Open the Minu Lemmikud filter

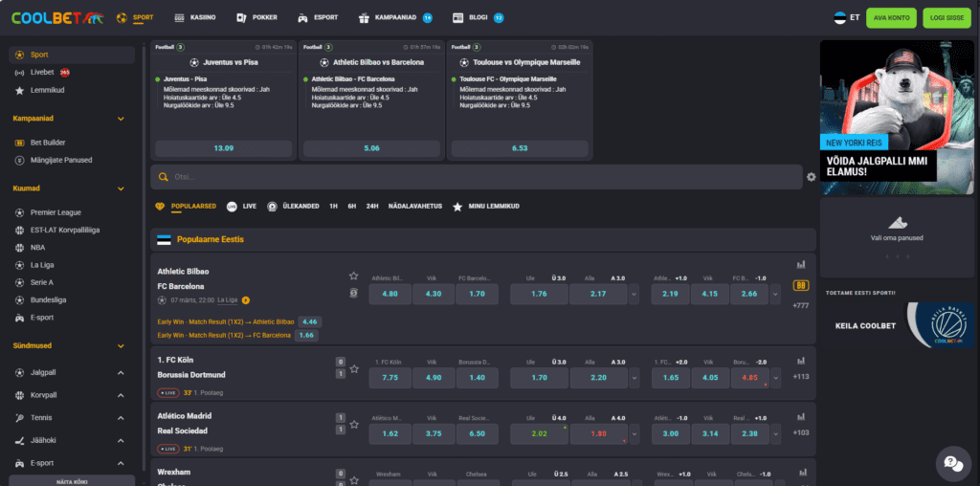(x=486, y=206)
